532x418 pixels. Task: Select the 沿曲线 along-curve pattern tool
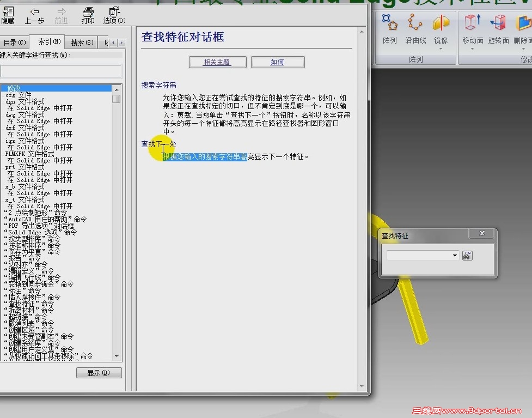point(415,29)
